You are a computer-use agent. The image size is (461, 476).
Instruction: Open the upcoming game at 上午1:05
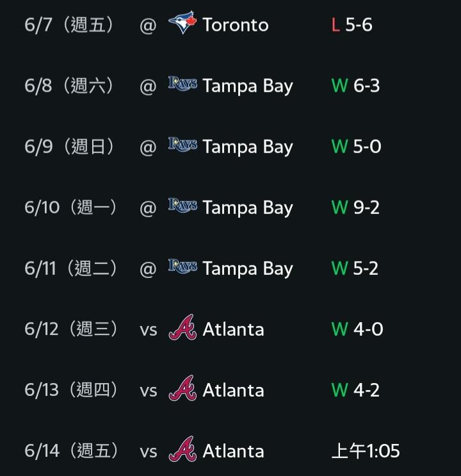pos(366,451)
